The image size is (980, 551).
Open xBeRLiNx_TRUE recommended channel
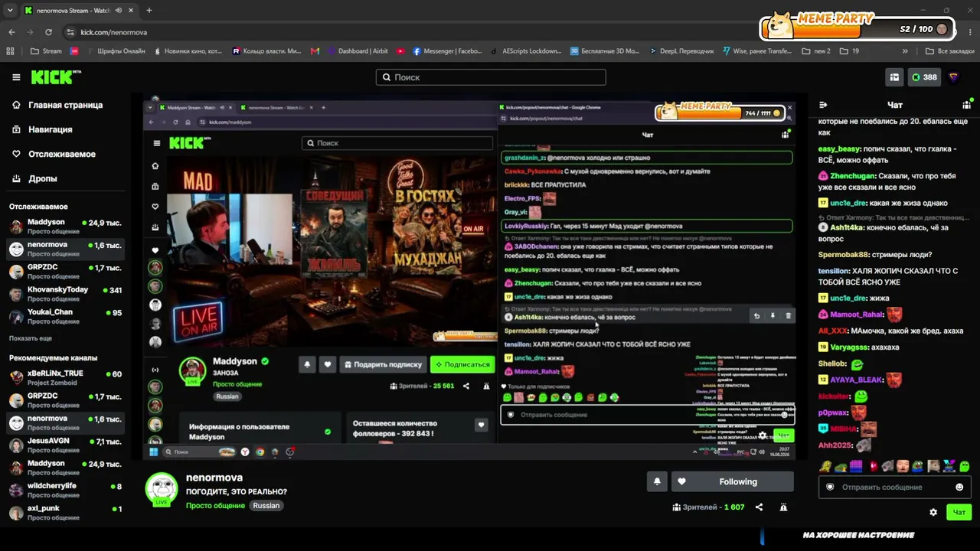[65, 377]
